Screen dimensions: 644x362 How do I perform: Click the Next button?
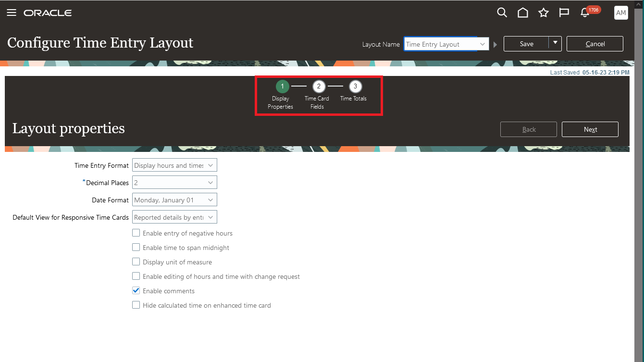pos(590,129)
